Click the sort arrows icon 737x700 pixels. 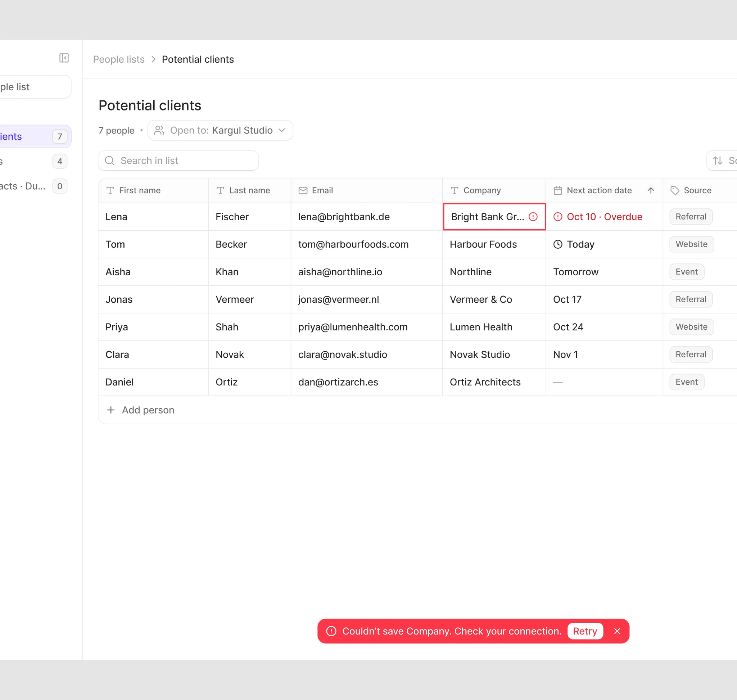coord(718,161)
